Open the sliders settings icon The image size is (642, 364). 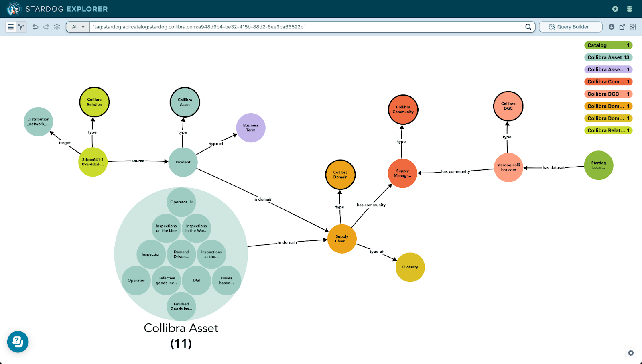click(633, 27)
